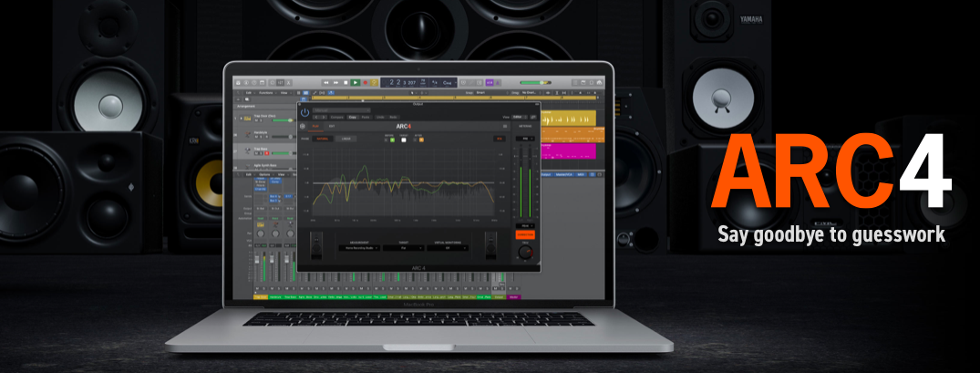Click the Fast Forward transport button
This screenshot has height=373, width=980.
pos(335,82)
